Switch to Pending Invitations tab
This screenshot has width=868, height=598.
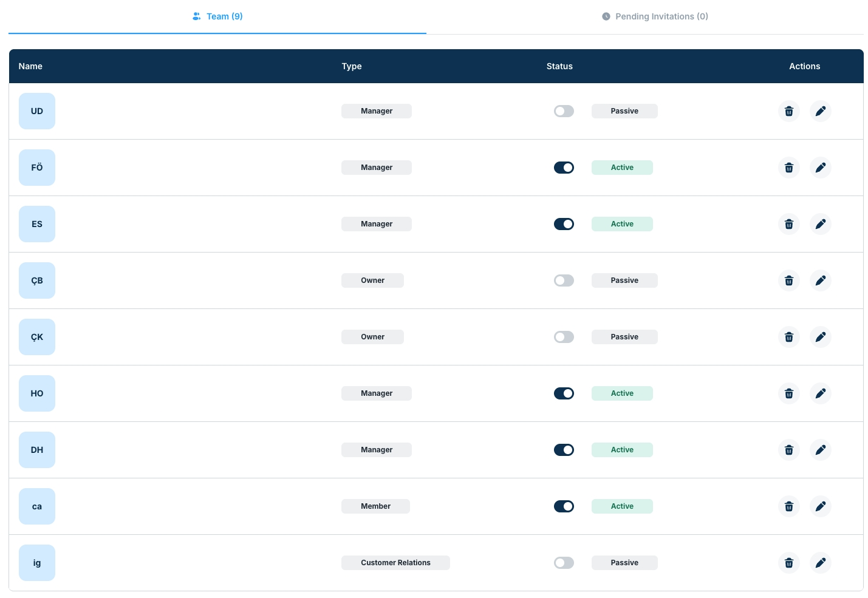click(655, 16)
